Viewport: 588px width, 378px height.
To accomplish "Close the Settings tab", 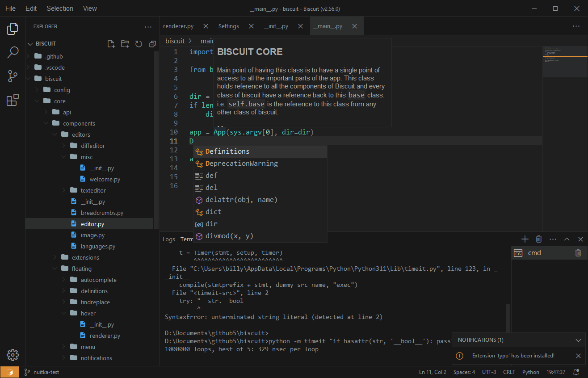I will click(x=251, y=26).
